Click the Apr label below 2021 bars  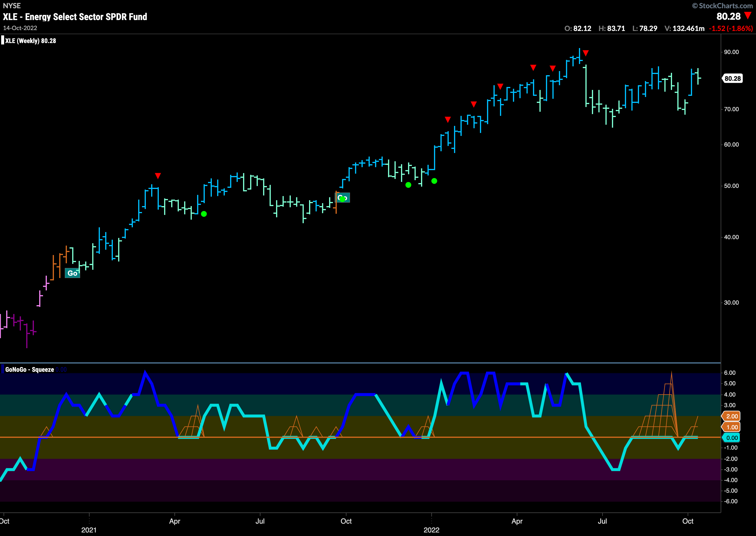(x=174, y=521)
